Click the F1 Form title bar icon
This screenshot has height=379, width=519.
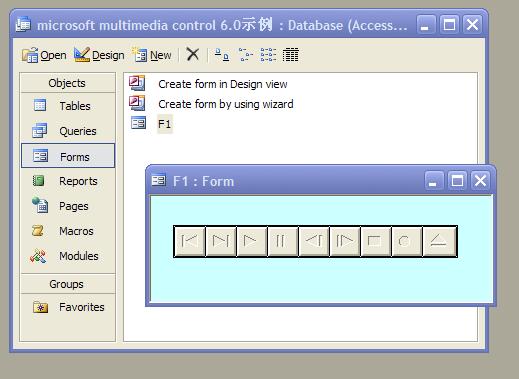coord(158,181)
